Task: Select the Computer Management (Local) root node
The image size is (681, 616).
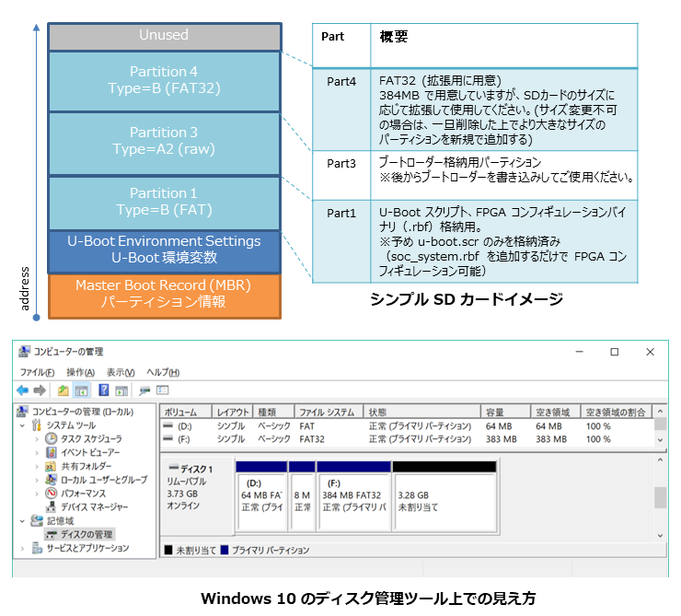Action: point(75,412)
